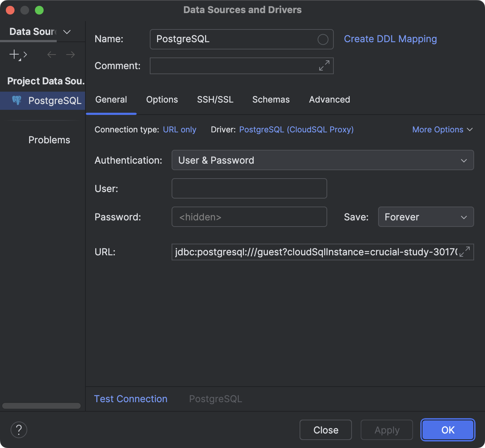Open help via the question mark icon
The height and width of the screenshot is (448, 485).
pos(19,430)
